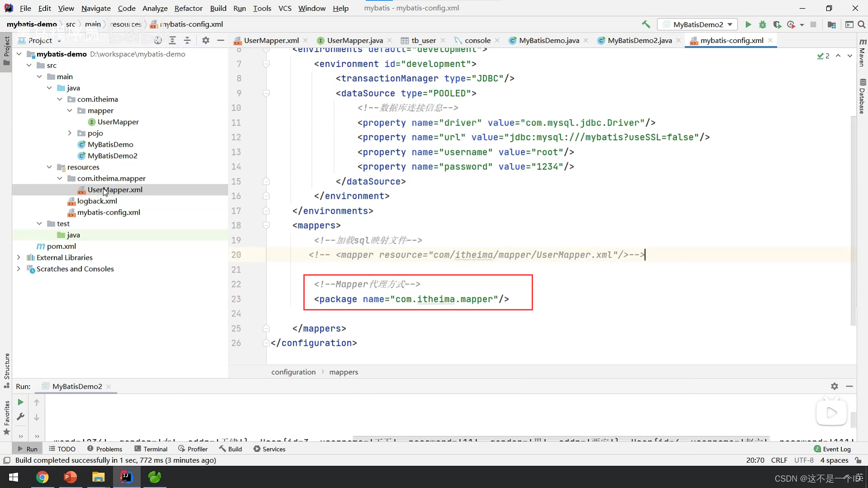The width and height of the screenshot is (868, 488).
Task: Click the Build project hammer icon
Action: point(646,24)
